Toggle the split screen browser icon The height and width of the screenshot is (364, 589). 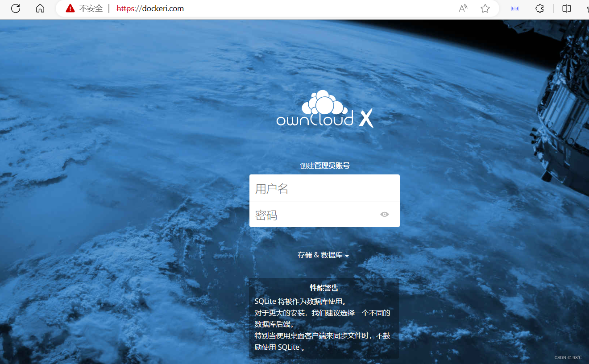point(567,8)
